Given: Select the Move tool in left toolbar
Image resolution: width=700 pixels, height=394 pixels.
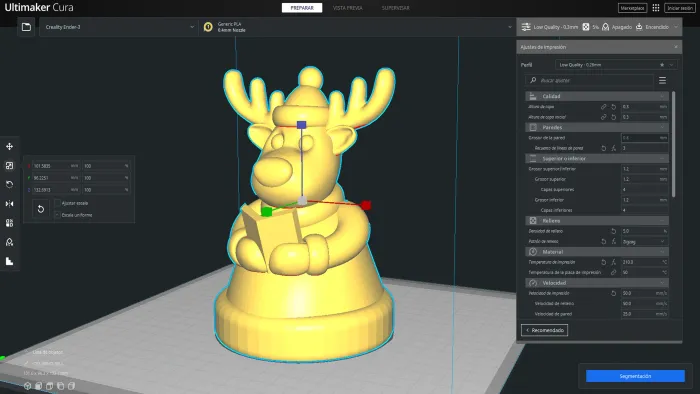Looking at the screenshot, I should [9, 146].
